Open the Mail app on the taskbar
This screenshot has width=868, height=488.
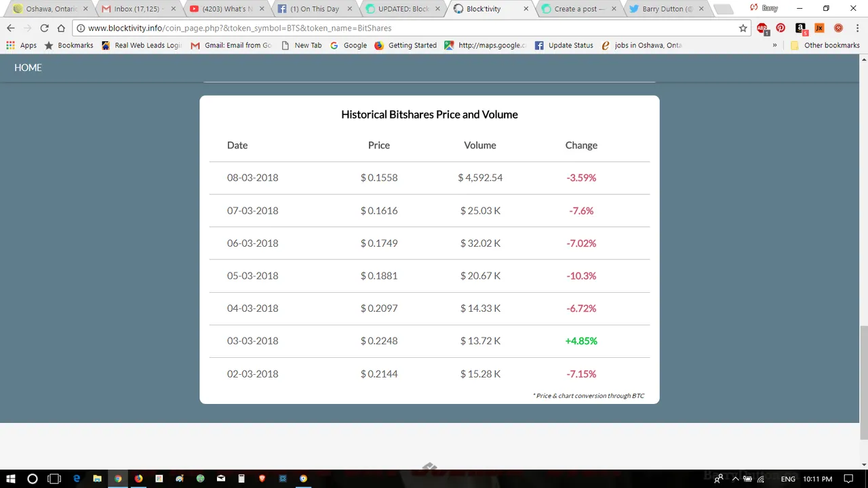click(x=221, y=479)
